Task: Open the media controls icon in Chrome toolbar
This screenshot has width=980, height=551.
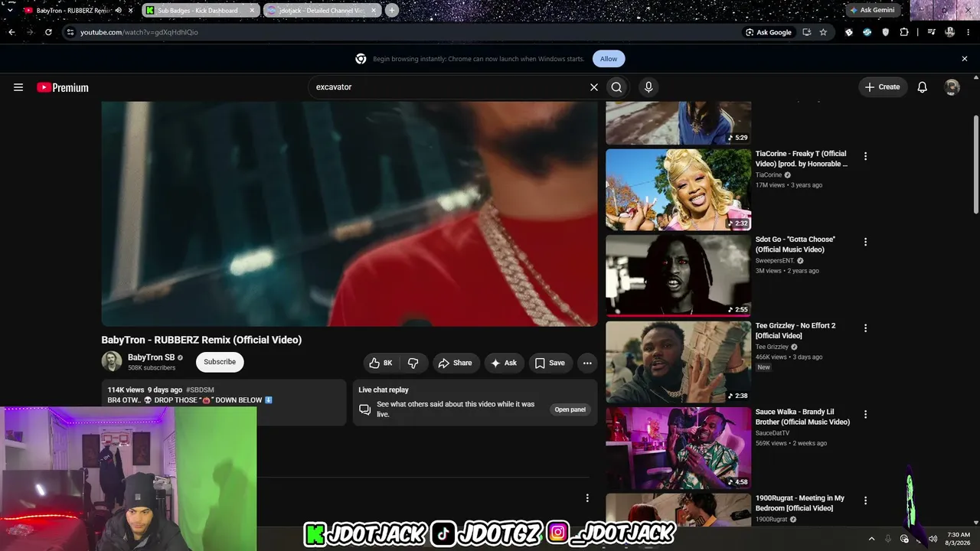Action: pyautogui.click(x=931, y=32)
